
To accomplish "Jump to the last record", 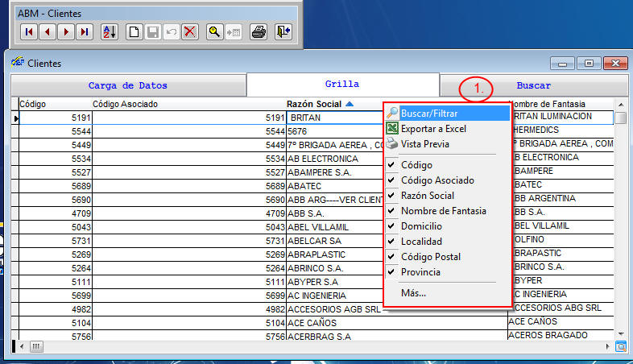I will coord(85,32).
